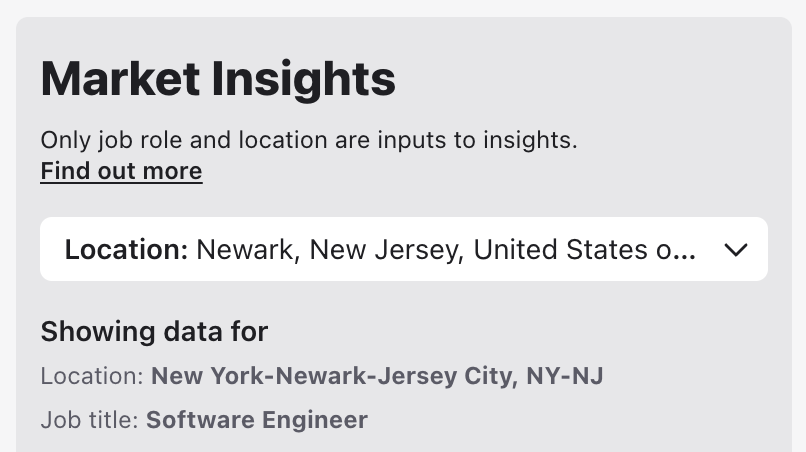Click the bold 'Location:' label in dropdown
Viewport: 806px width, 452px height.
(x=126, y=250)
